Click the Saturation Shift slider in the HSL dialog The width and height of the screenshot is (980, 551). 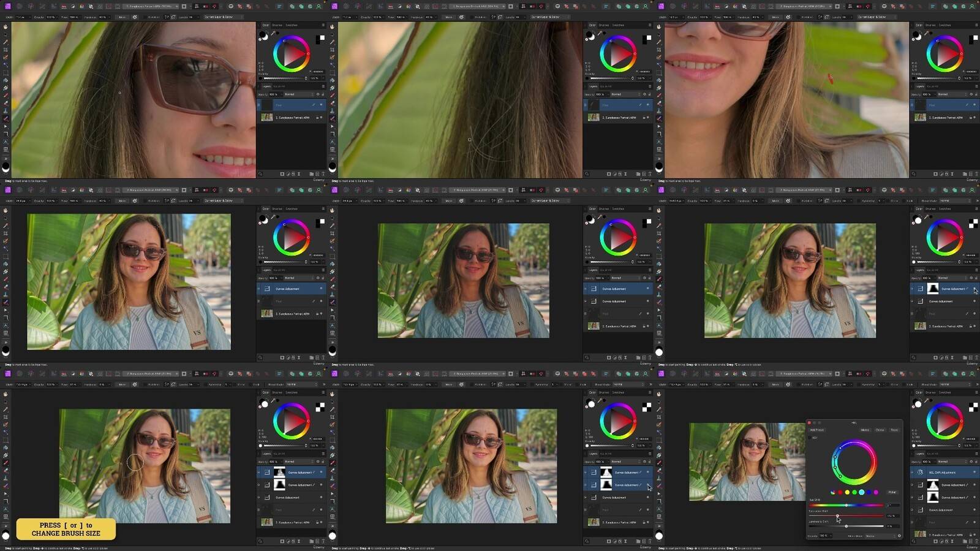pyautogui.click(x=846, y=515)
